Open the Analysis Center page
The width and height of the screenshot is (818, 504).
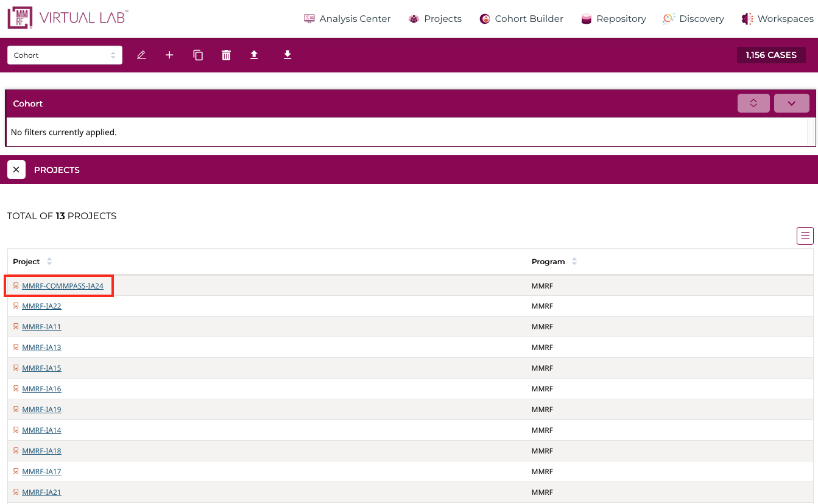pyautogui.click(x=347, y=19)
